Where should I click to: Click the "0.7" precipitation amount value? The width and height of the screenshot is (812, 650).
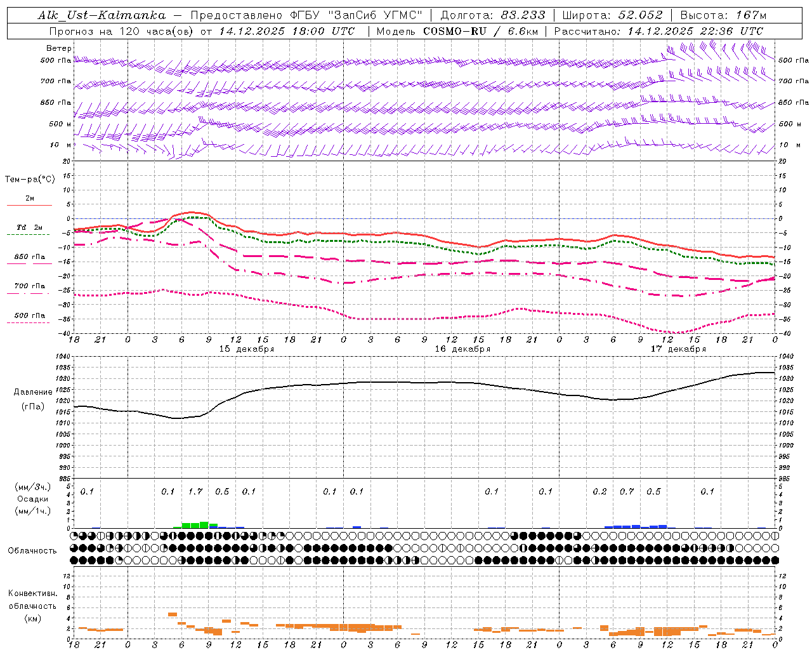tap(627, 491)
